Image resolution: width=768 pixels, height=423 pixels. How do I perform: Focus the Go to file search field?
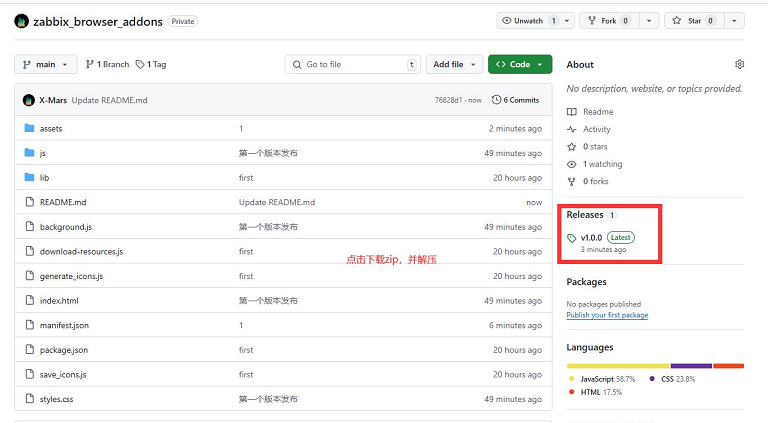tap(352, 64)
